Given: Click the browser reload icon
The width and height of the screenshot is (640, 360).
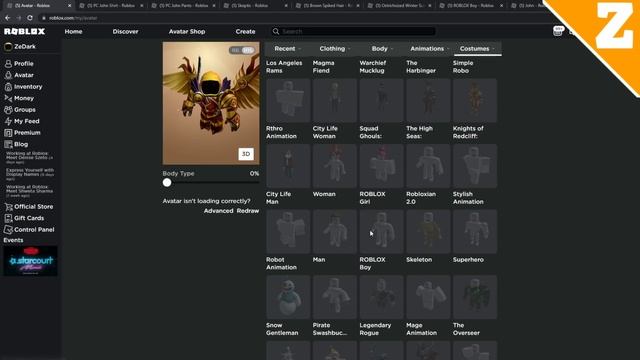Looking at the screenshot, I should (x=30, y=18).
